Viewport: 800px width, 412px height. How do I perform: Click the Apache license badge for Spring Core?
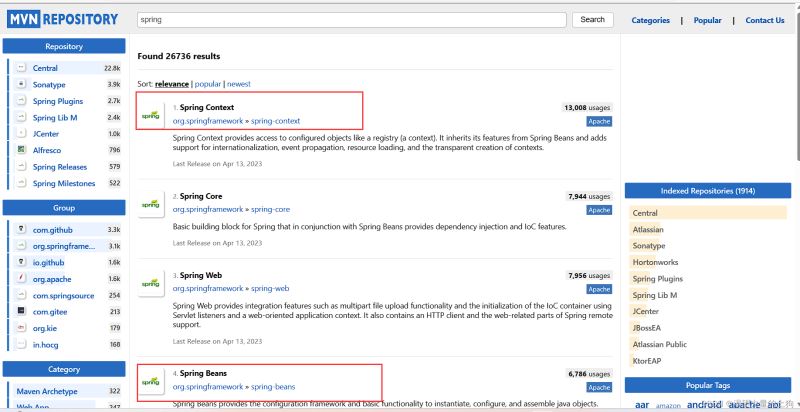pyautogui.click(x=599, y=210)
